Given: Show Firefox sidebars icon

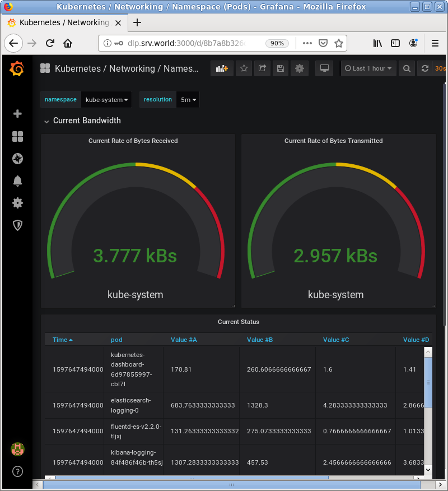Looking at the screenshot, I should coord(395,43).
